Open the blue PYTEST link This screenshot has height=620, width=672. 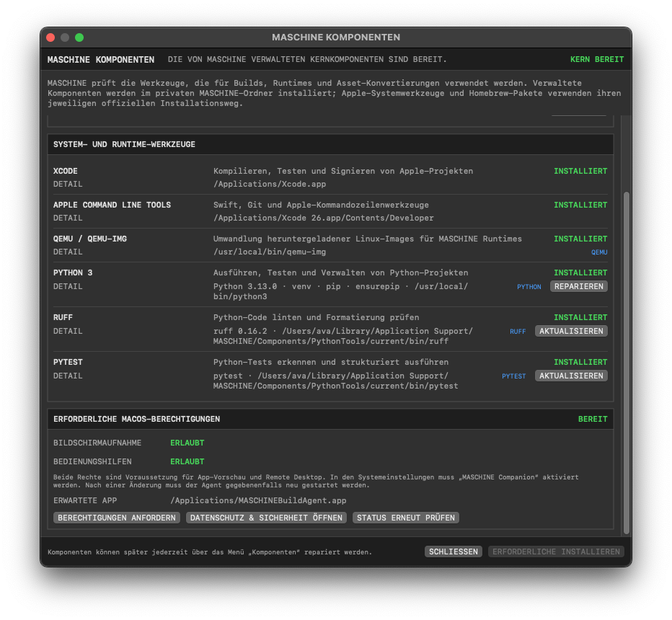[513, 376]
